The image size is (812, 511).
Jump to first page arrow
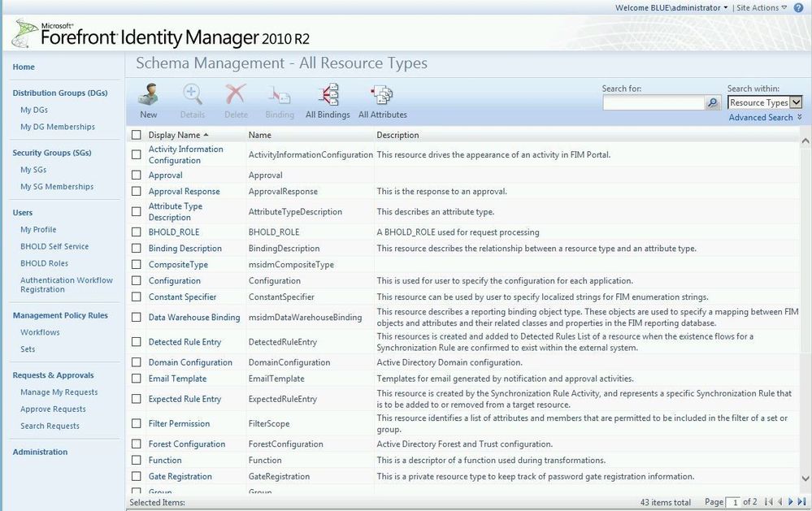point(768,502)
